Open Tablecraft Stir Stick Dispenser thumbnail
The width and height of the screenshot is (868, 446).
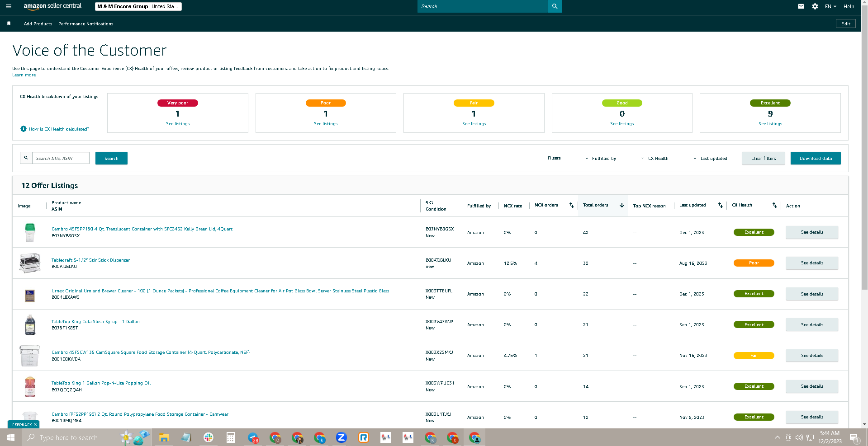[30, 263]
